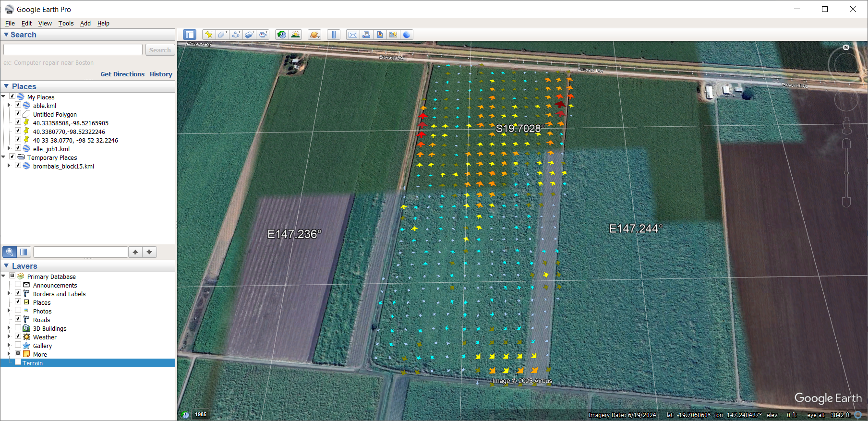868x421 pixels.
Task: Select the Add Polygon tool
Action: (x=222, y=35)
